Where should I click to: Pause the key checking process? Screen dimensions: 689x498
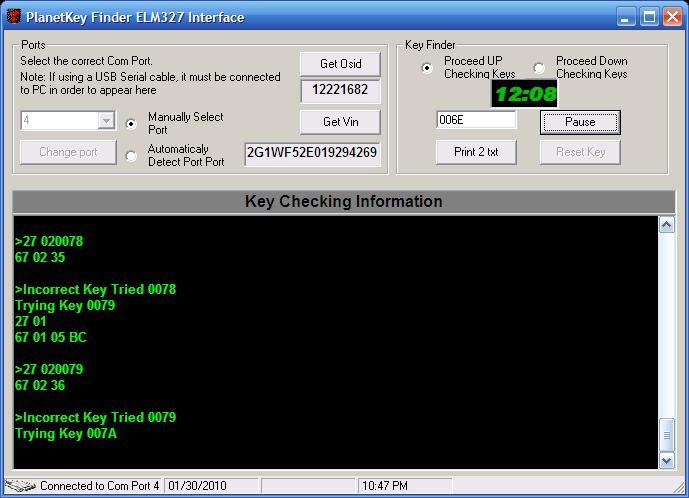click(x=580, y=122)
